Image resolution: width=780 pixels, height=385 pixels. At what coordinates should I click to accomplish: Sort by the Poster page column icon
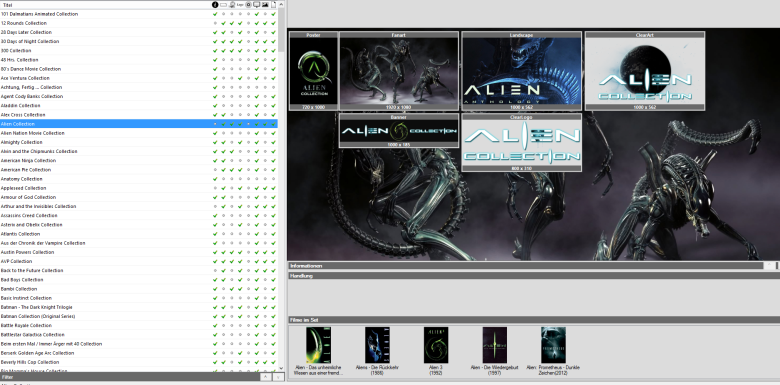(x=274, y=4)
